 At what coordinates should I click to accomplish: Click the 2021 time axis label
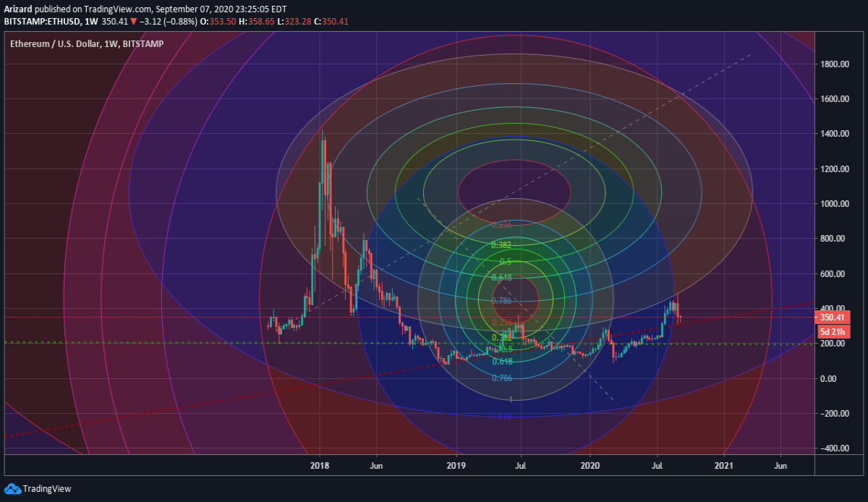coord(726,466)
